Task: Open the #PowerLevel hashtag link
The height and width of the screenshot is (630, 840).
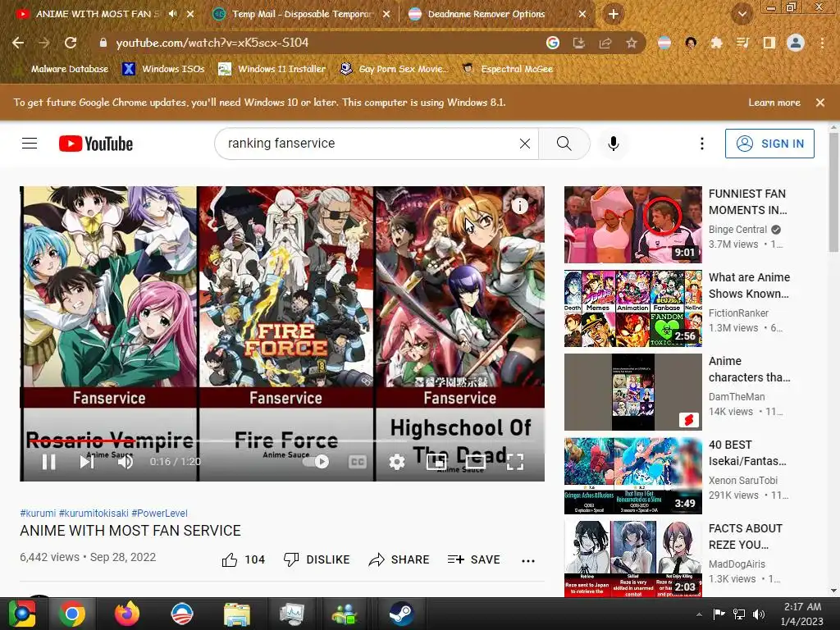Action: pos(160,514)
